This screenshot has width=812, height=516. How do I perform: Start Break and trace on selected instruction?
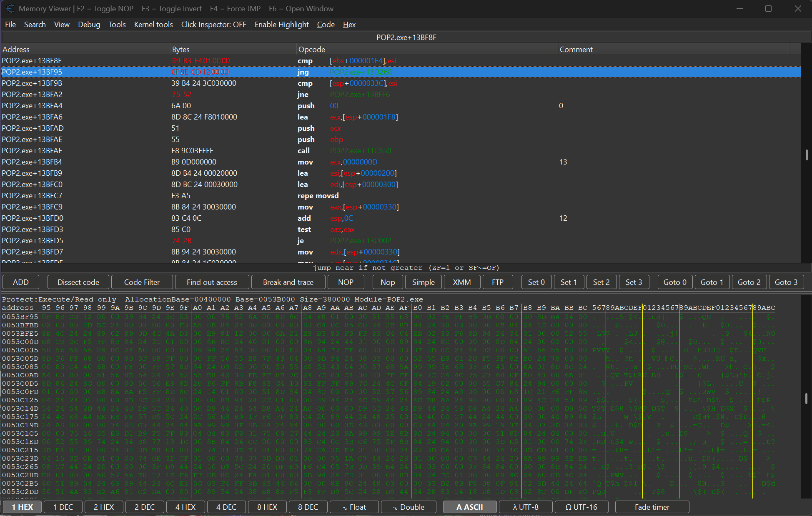288,282
